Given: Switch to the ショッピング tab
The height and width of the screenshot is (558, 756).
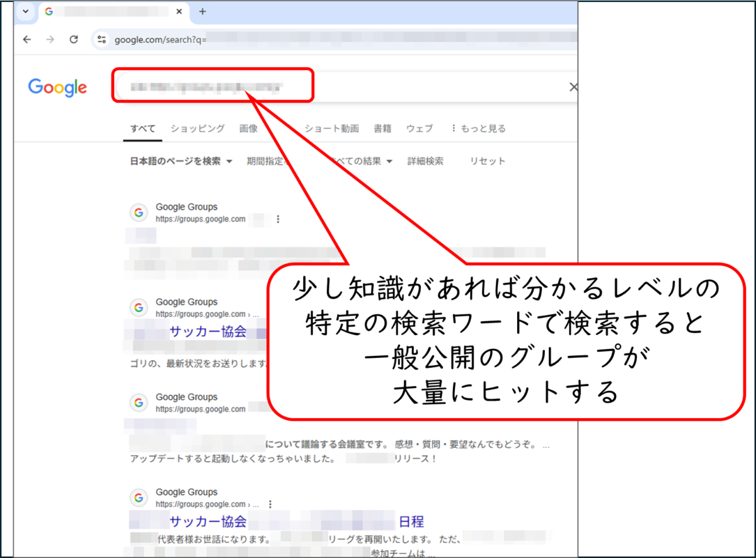Looking at the screenshot, I should [198, 128].
